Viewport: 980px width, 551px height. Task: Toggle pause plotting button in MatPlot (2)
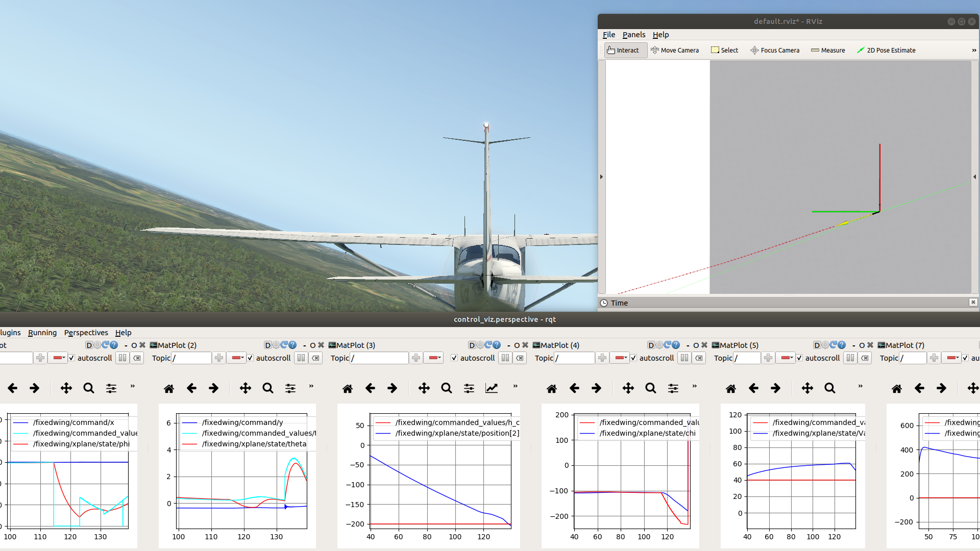pyautogui.click(x=301, y=358)
